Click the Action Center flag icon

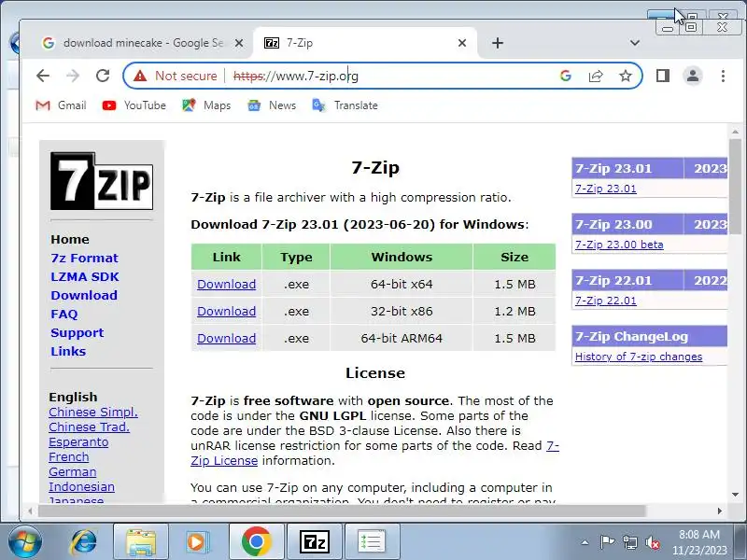click(607, 542)
